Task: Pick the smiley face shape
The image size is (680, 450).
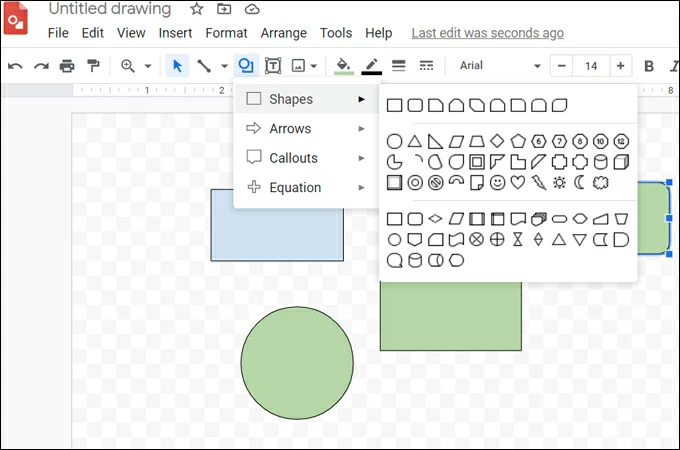Action: tap(497, 183)
